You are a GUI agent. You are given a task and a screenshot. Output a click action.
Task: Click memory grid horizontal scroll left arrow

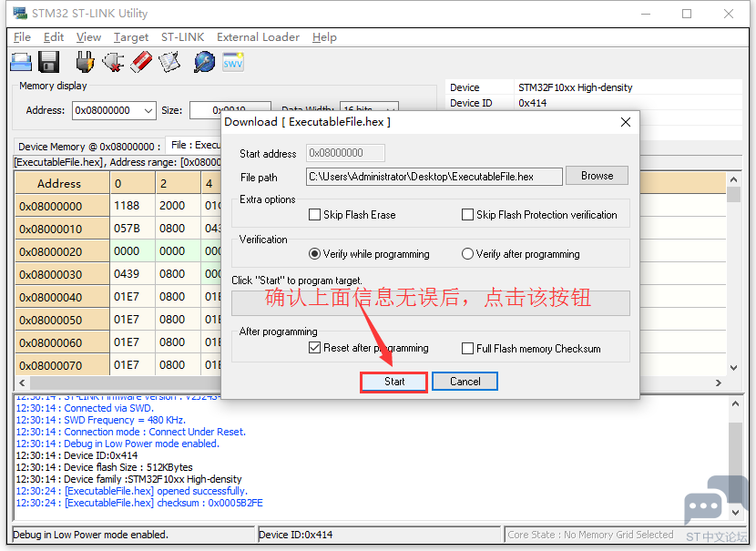click(x=22, y=383)
